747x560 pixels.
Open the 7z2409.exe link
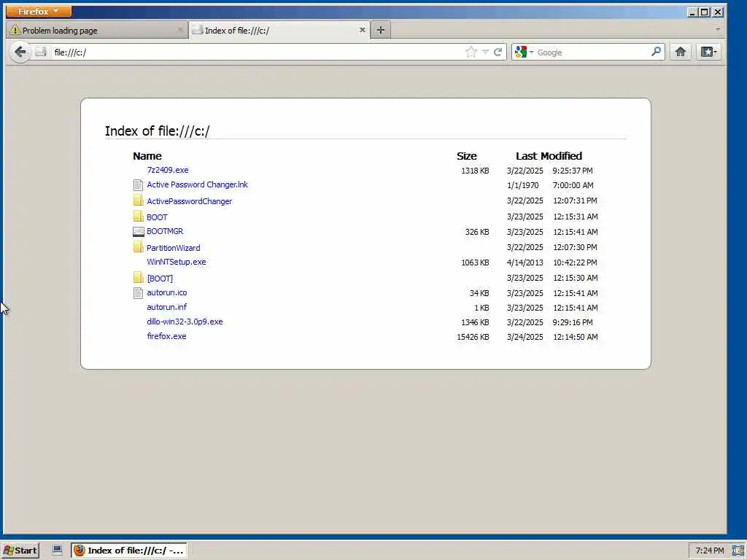pyautogui.click(x=168, y=170)
